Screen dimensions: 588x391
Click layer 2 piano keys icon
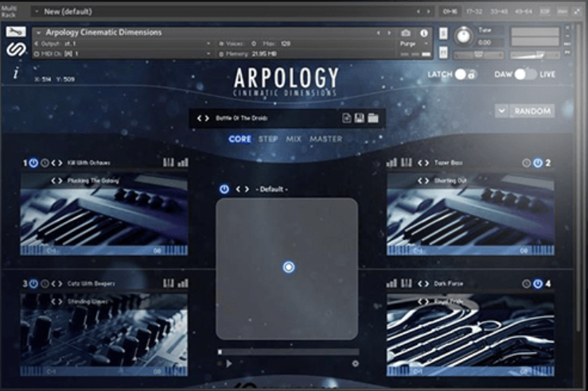pyautogui.click(x=406, y=162)
